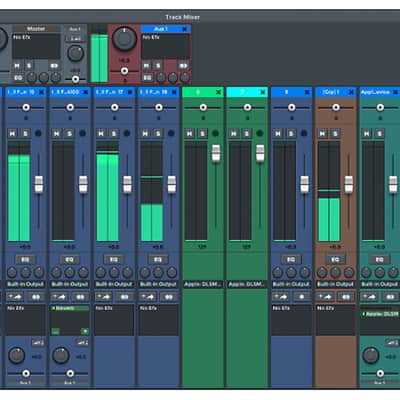Screen dimensions: 400x400
Task: Select the Master strip header
Action: [36, 29]
